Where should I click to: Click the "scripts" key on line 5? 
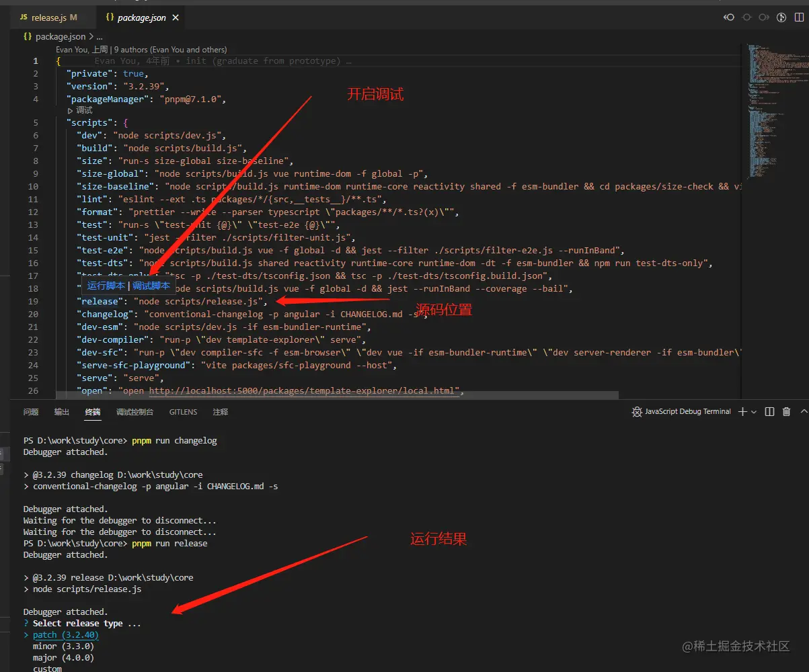click(x=89, y=122)
